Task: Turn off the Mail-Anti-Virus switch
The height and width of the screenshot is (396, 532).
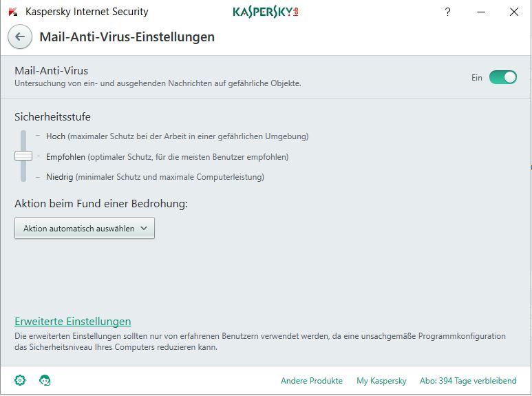Action: point(503,77)
